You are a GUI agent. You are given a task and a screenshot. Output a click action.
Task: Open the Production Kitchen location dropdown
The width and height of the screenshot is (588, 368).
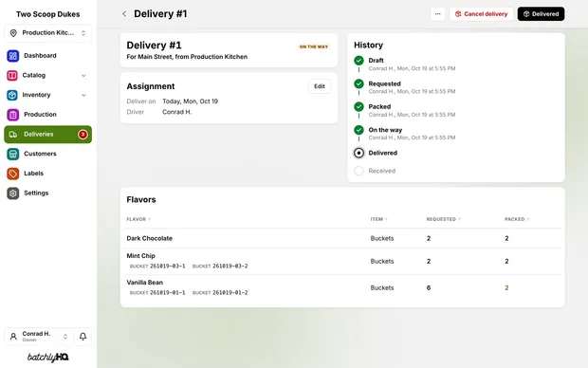click(48, 33)
